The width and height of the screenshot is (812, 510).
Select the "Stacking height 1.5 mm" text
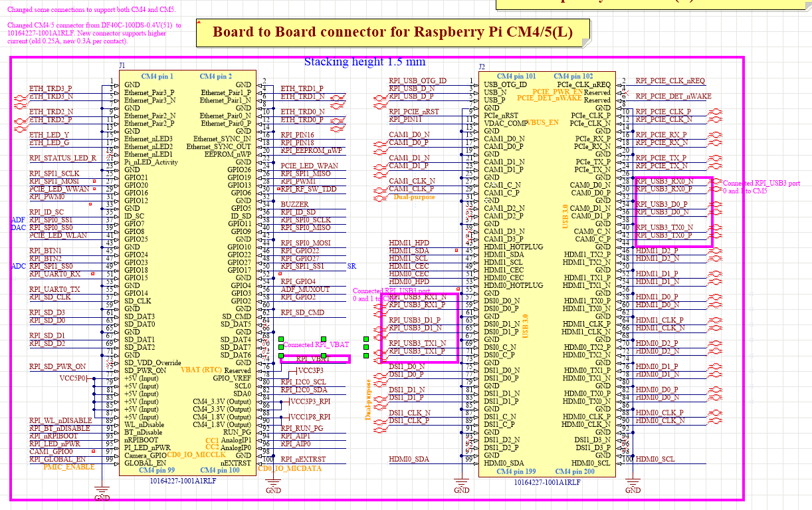click(364, 62)
